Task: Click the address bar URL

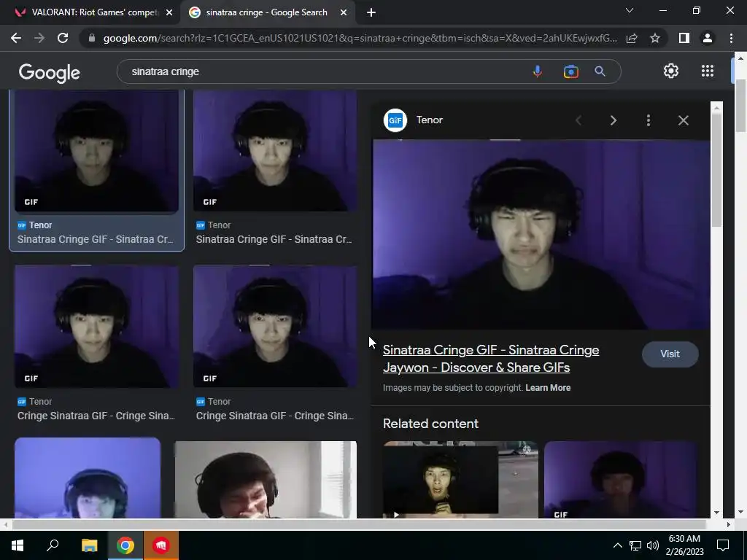Action: (360, 38)
